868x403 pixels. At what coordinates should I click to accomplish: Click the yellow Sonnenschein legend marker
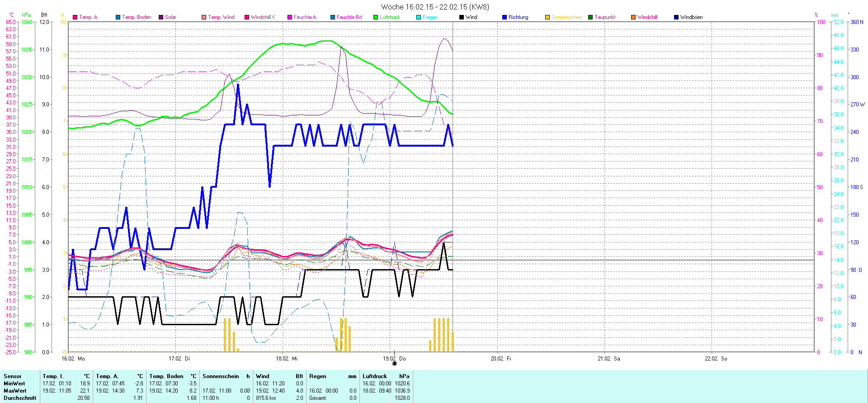547,17
